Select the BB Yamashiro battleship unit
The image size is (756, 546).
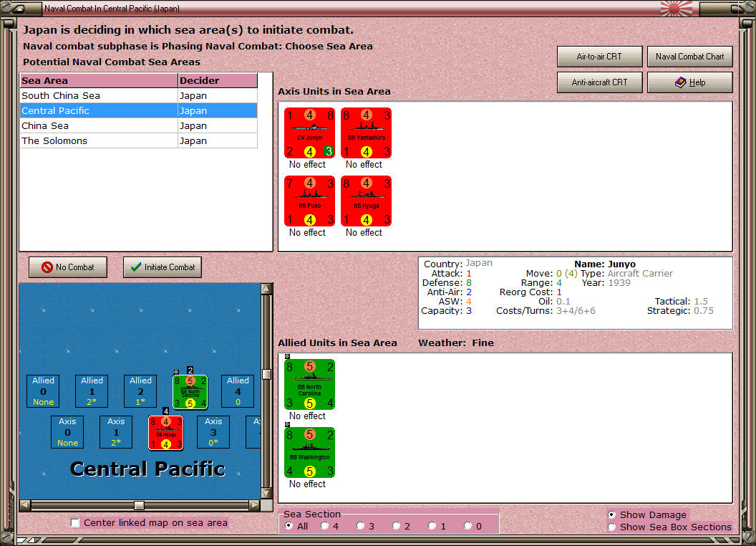pyautogui.click(x=366, y=133)
